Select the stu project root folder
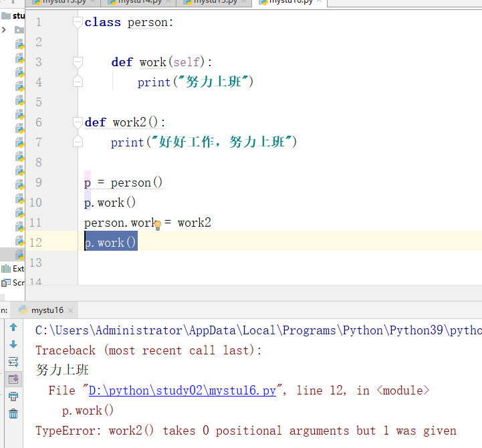The image size is (482, 448). [13, 15]
